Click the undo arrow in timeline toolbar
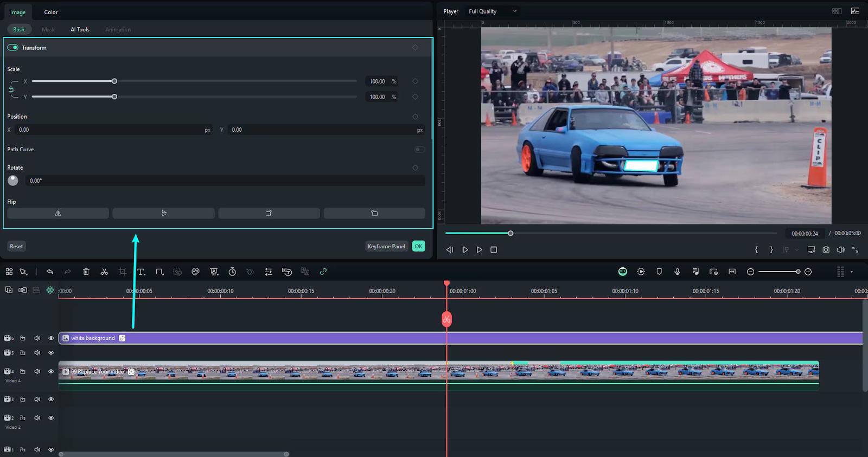 pos(50,272)
